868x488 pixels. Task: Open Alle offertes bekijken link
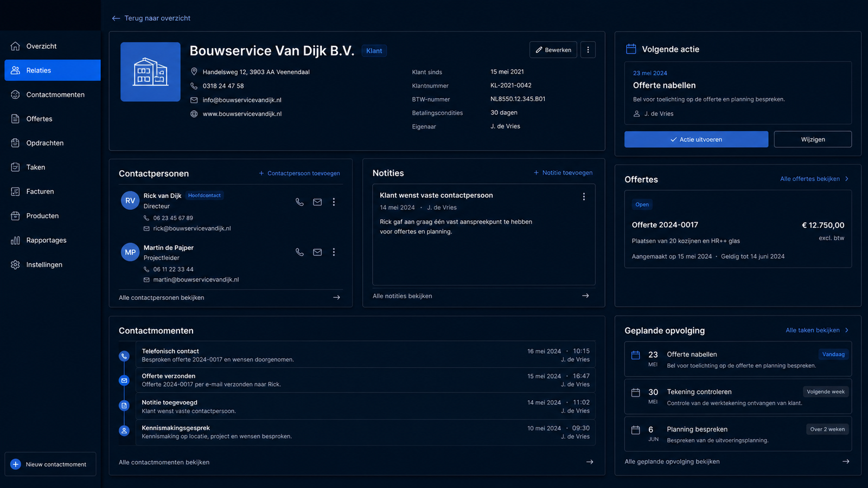pos(814,179)
